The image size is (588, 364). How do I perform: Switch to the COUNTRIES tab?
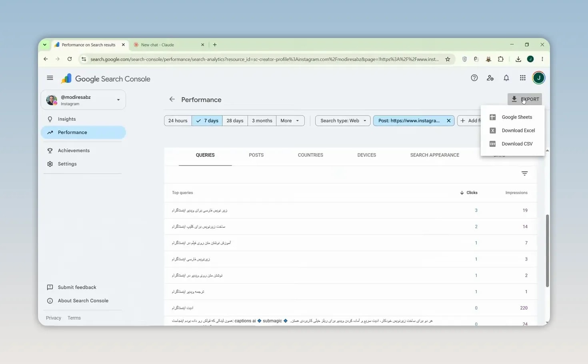[310, 155]
